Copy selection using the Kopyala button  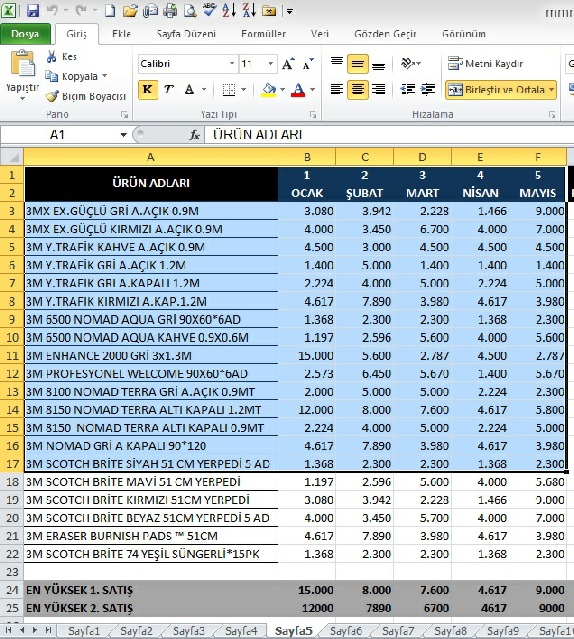tap(72, 76)
